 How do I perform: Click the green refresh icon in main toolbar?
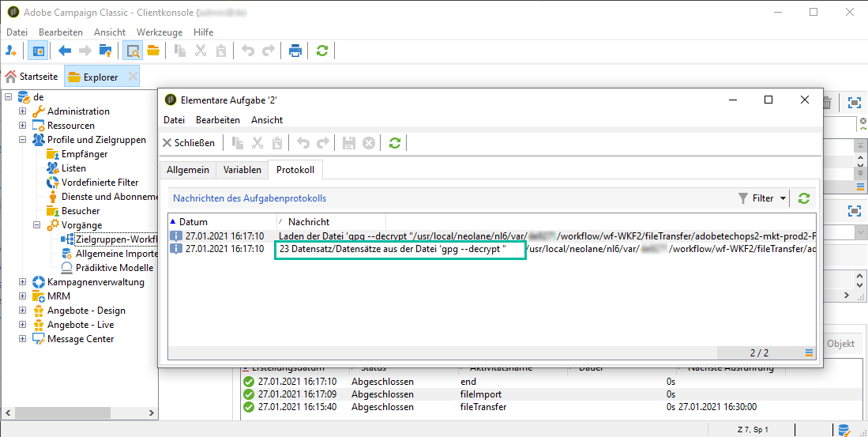point(321,51)
